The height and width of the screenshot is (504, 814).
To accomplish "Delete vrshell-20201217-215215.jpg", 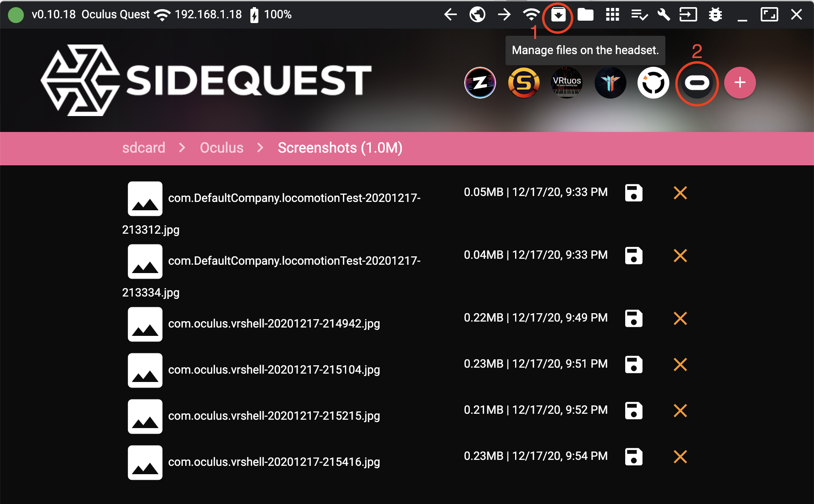I will pyautogui.click(x=680, y=411).
